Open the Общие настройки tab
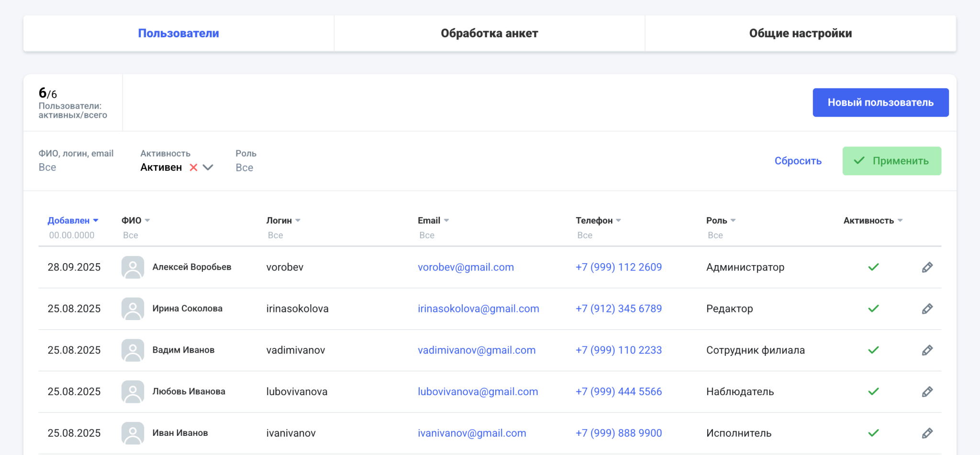This screenshot has width=980, height=455. pyautogui.click(x=800, y=33)
